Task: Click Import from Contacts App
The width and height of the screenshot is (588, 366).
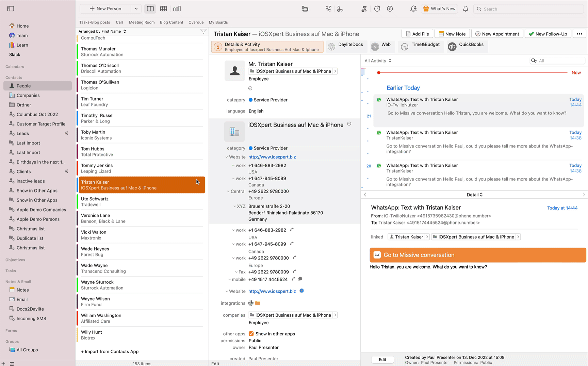Action: [110, 351]
